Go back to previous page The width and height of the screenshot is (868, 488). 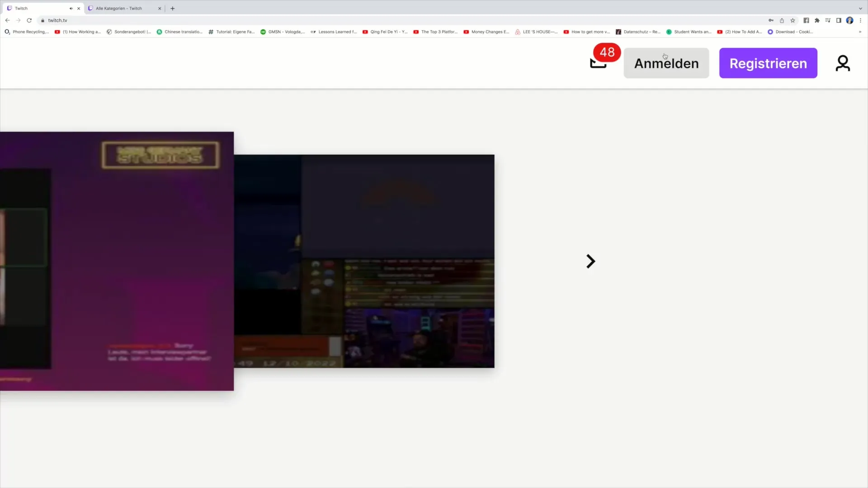7,20
